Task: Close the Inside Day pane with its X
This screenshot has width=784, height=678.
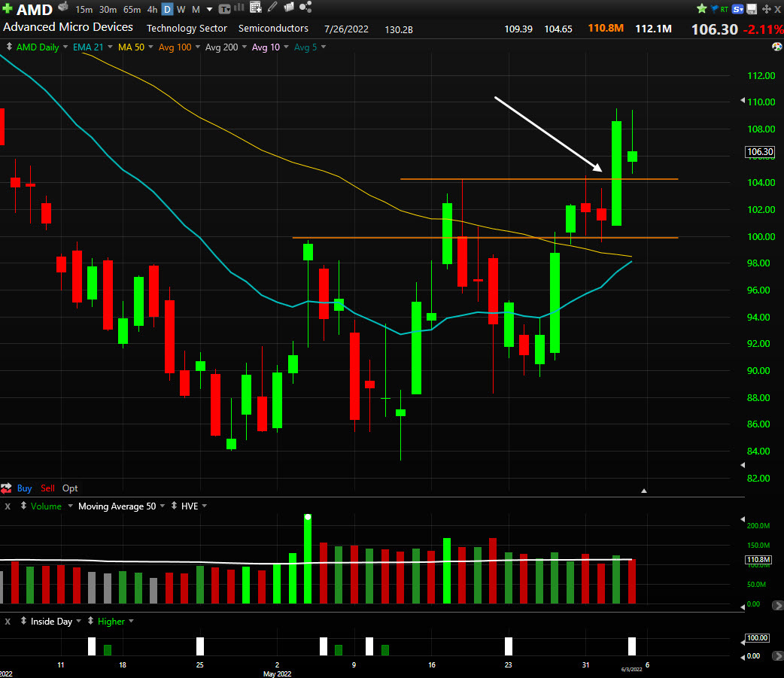Action: pos(8,621)
